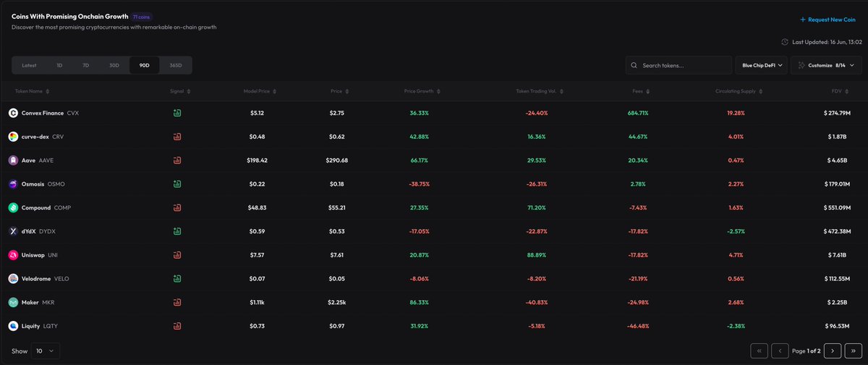Go to the next page
The height and width of the screenshot is (365, 868).
[x=832, y=351]
